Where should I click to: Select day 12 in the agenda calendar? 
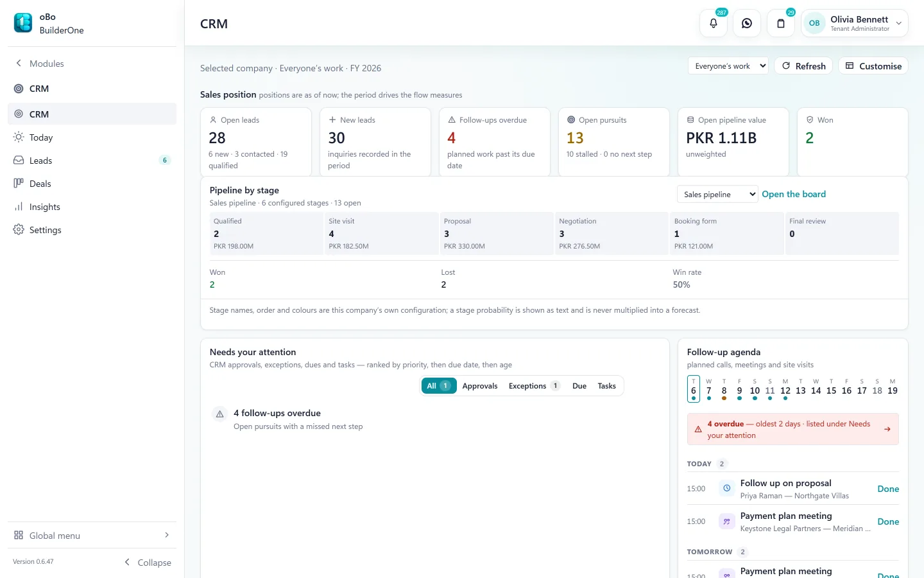point(785,389)
